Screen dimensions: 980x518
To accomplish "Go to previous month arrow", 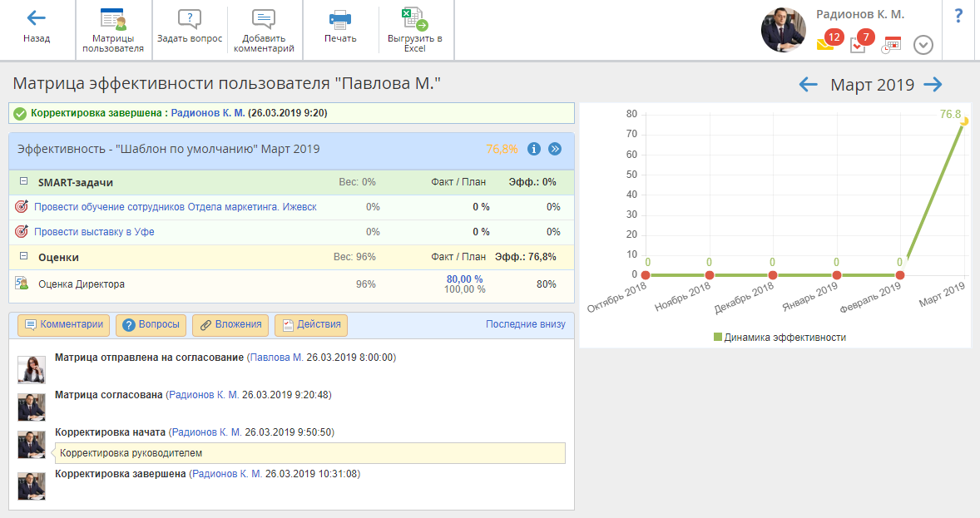I will [x=808, y=84].
